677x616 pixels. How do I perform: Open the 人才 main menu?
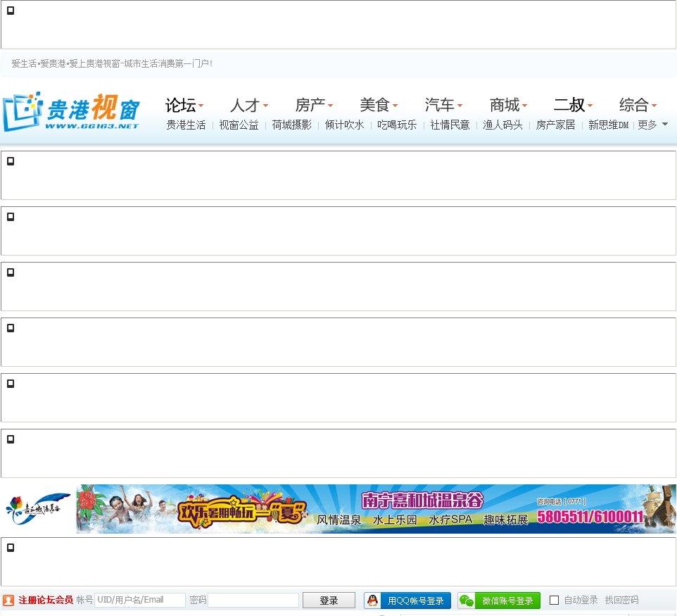[245, 105]
